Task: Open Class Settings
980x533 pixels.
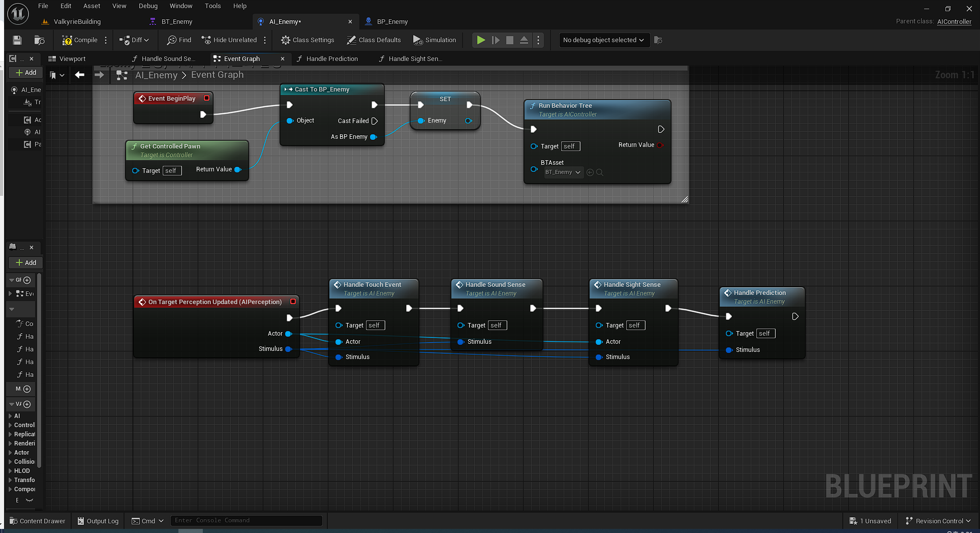Action: pos(308,40)
